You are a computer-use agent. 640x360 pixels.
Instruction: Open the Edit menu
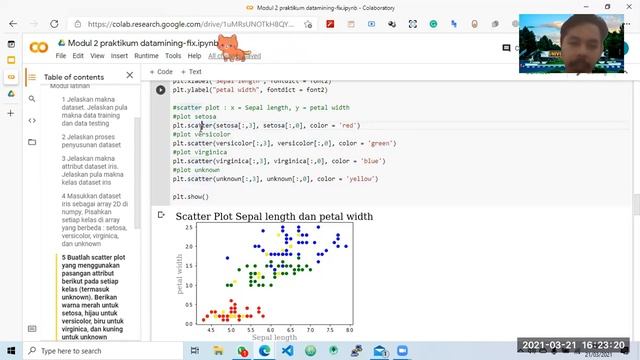[78, 56]
